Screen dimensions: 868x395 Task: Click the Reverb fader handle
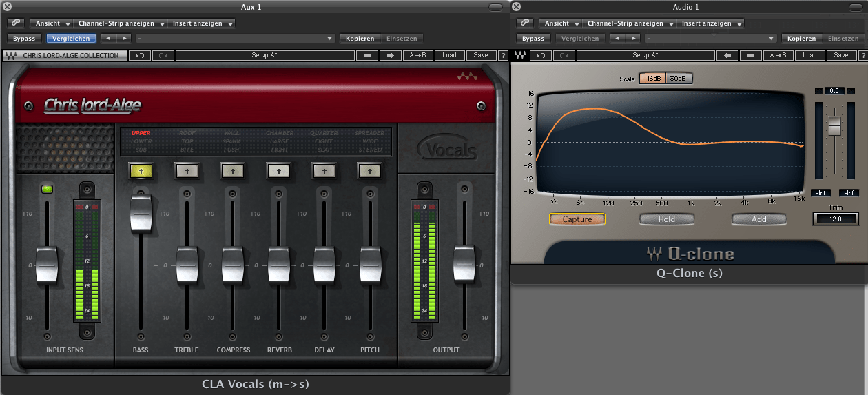[278, 265]
